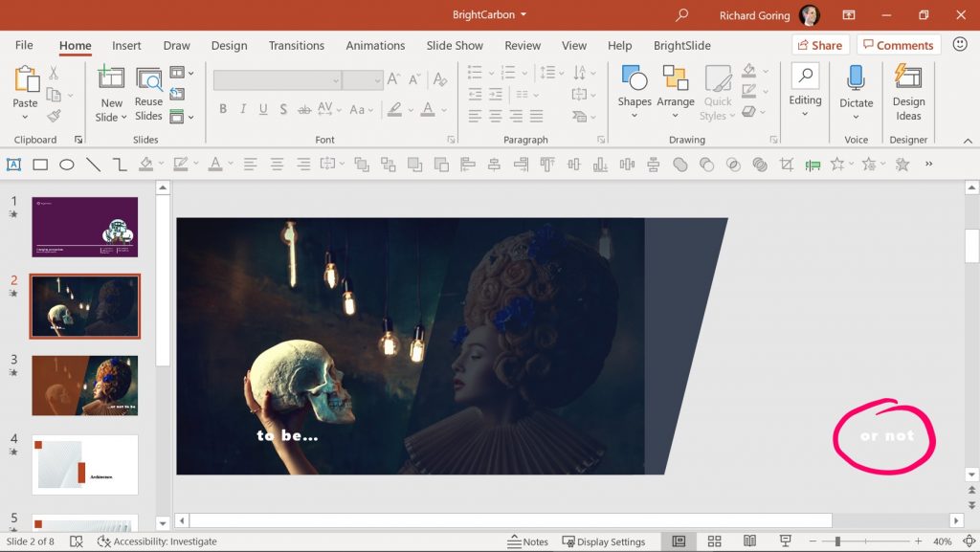
Task: Click ribbon font color swatch
Action: (x=428, y=109)
